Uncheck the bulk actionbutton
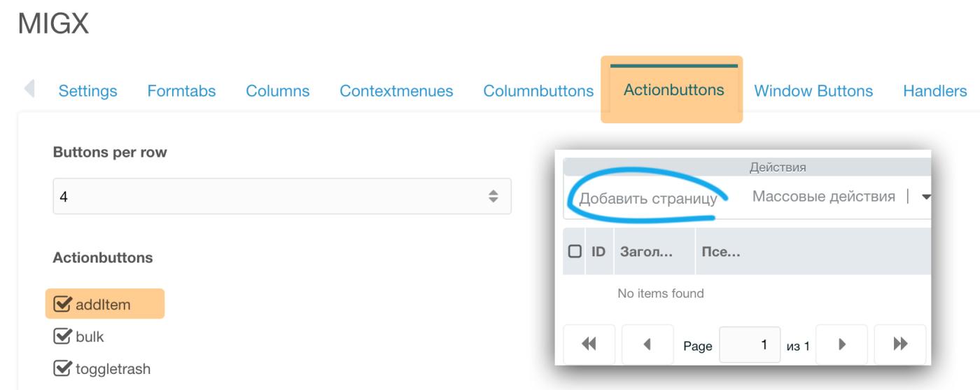Viewport: 980px width, 390px height. [62, 337]
